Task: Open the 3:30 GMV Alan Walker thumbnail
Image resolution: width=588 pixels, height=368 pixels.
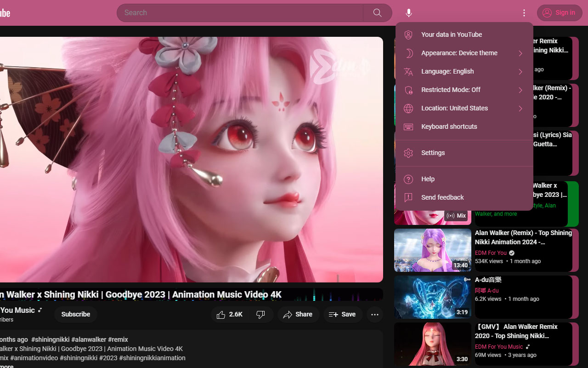Action: pos(432,344)
